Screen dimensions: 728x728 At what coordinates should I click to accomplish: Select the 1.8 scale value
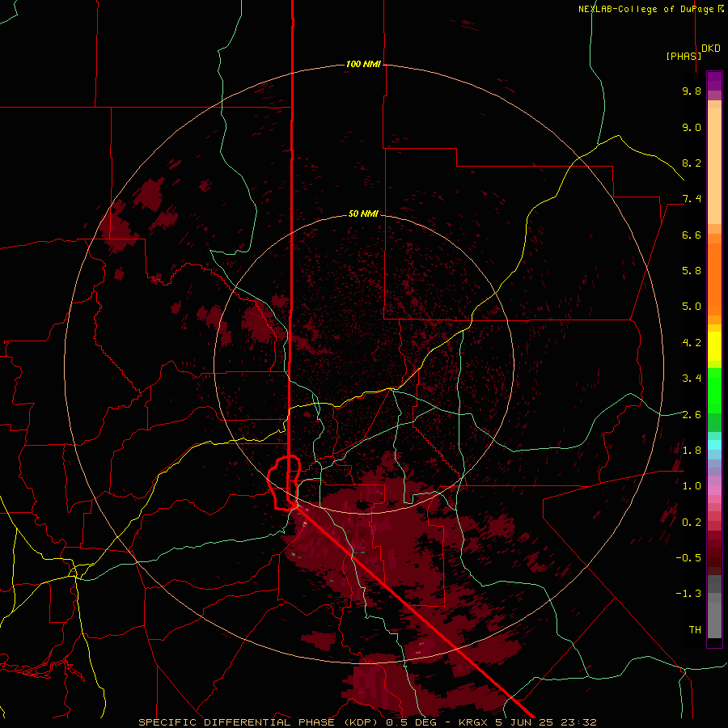click(692, 450)
